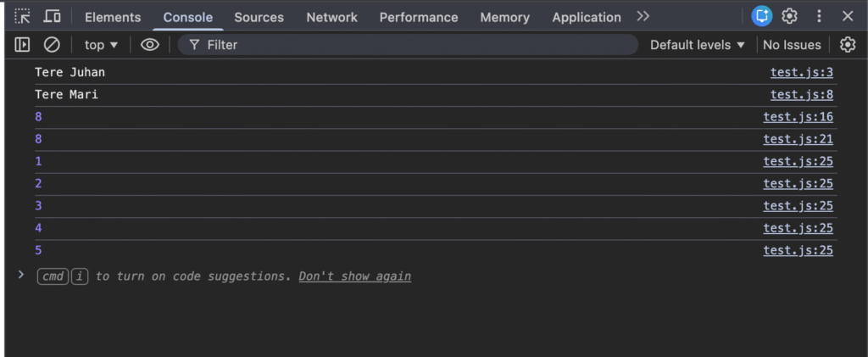Focus the console Filter input field
The width and height of the screenshot is (868, 357).
point(415,45)
